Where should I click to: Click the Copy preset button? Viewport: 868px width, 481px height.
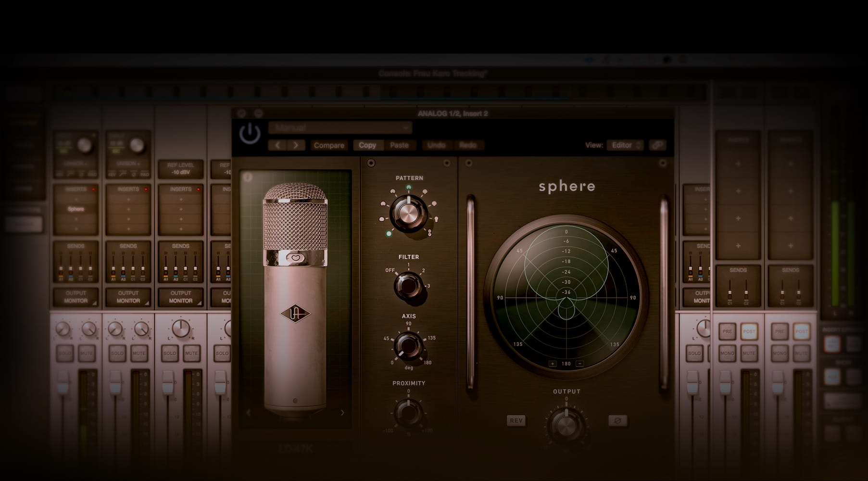368,145
